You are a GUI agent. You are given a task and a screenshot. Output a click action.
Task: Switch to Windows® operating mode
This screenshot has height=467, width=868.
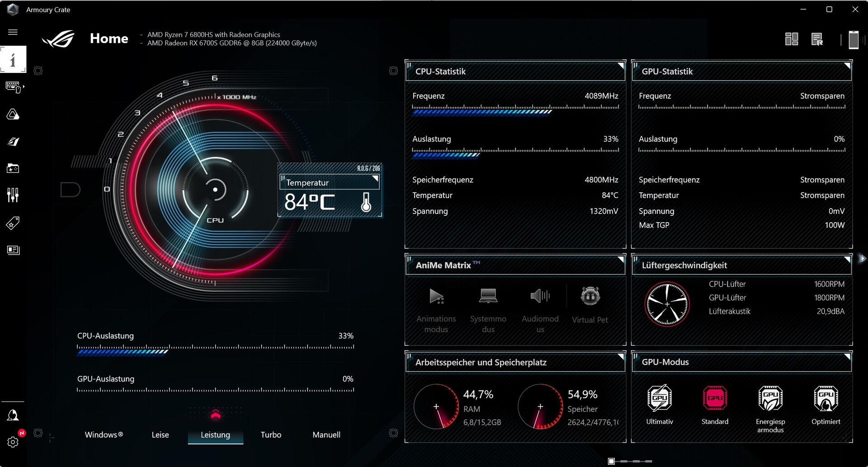104,434
